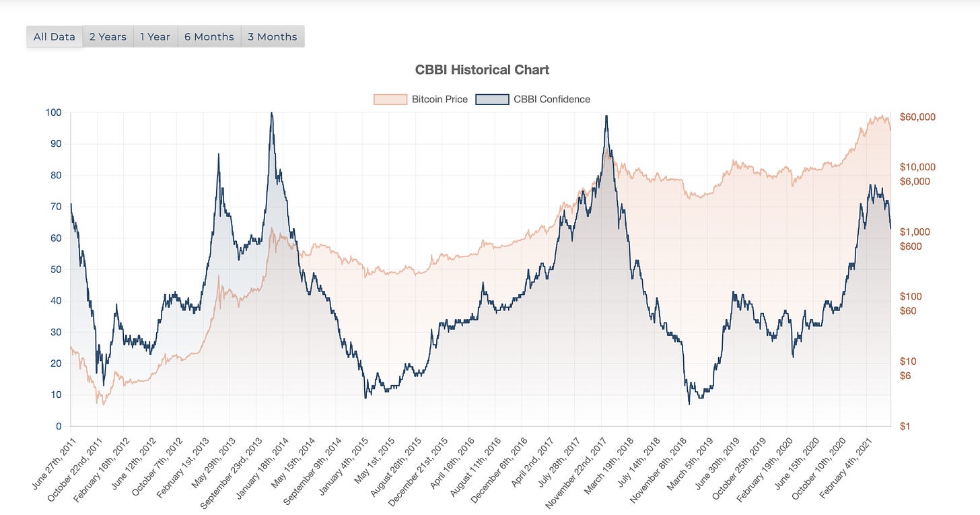Click the CBBI peak at 100 in late 2013
Screen dimensions: 980x515
tap(271, 113)
